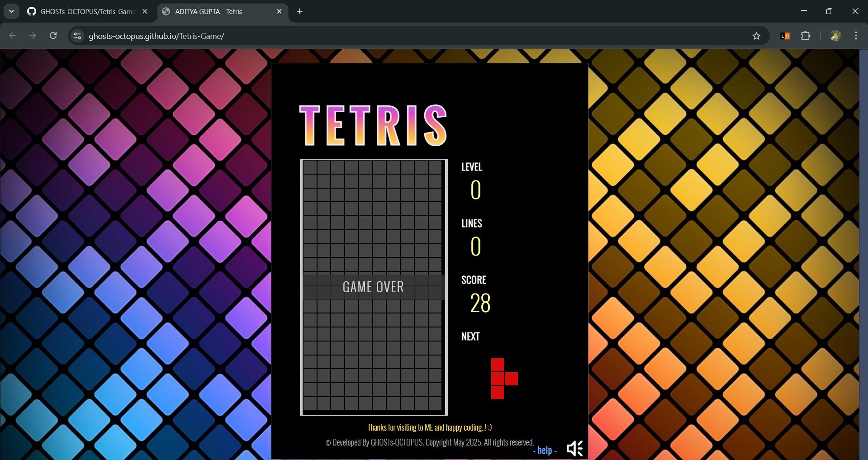
Task: Click the LINES label
Action: tap(472, 223)
